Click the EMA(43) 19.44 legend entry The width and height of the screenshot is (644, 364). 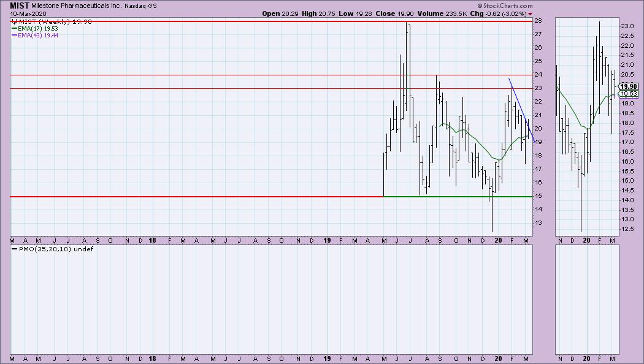pos(35,36)
